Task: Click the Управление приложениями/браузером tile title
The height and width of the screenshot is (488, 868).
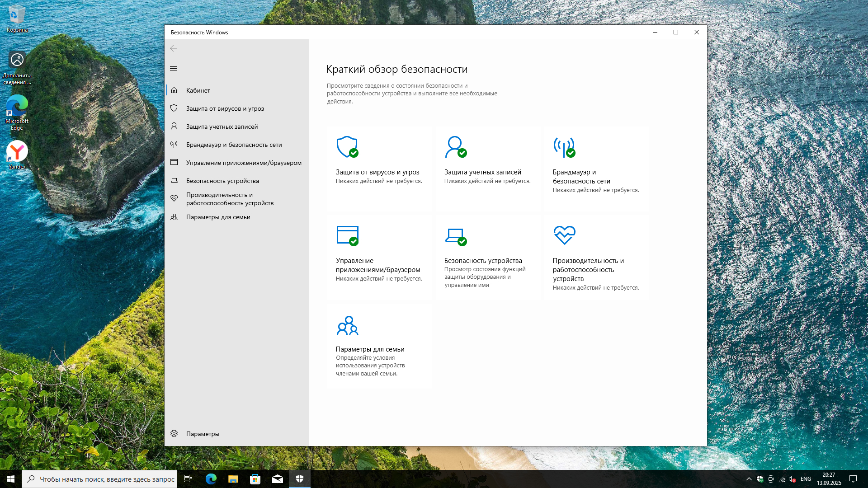Action: click(x=378, y=265)
